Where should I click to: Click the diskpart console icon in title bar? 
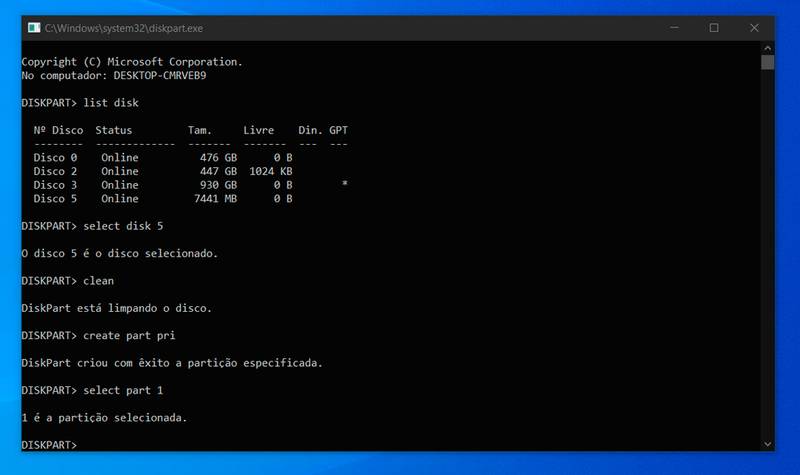point(34,28)
